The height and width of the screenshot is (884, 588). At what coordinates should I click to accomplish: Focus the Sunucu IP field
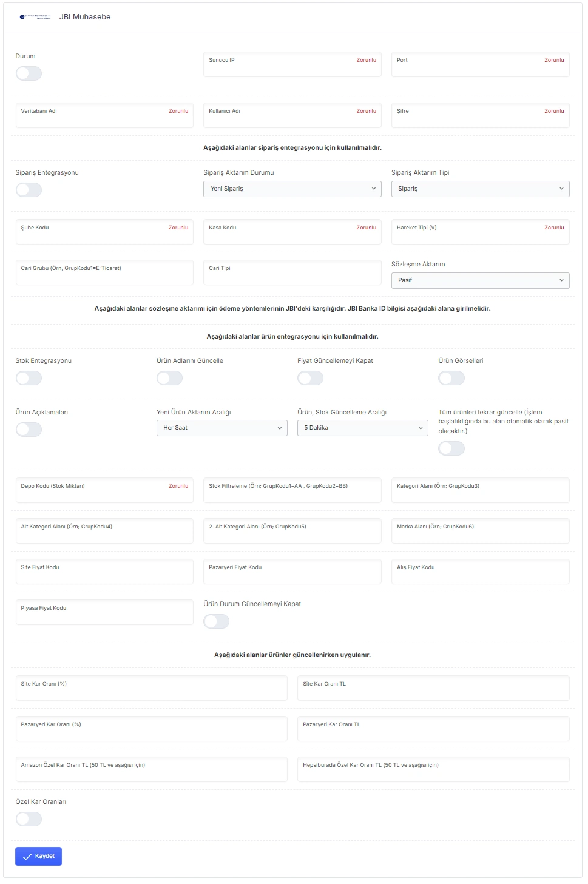292,64
